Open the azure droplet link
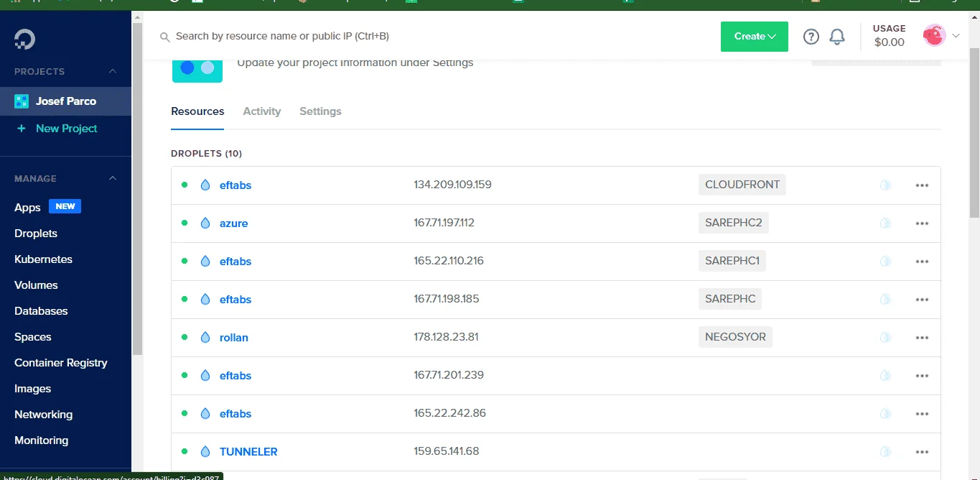Image resolution: width=980 pixels, height=480 pixels. [x=234, y=223]
